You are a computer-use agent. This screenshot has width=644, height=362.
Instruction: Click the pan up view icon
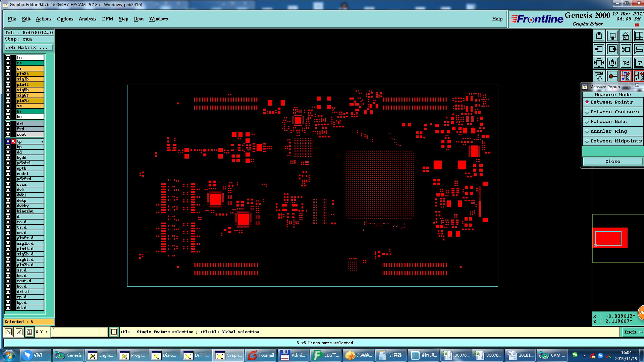point(599,36)
